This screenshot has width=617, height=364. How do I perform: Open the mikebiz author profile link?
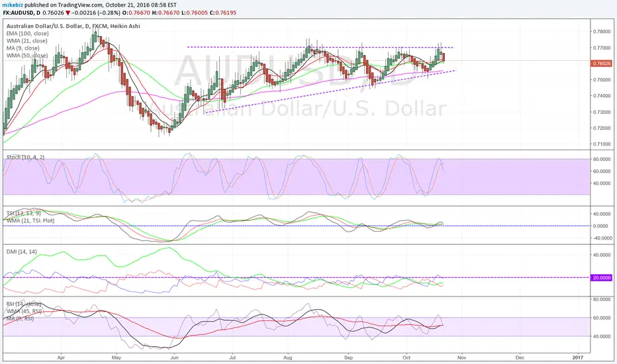point(12,5)
